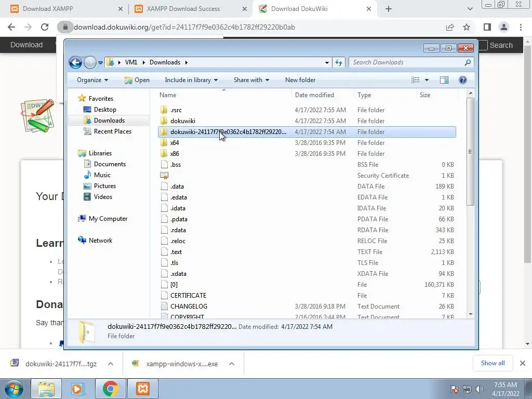Select the unnamed Security Certificate file
Screen dimensions: 532x399
tap(307, 176)
